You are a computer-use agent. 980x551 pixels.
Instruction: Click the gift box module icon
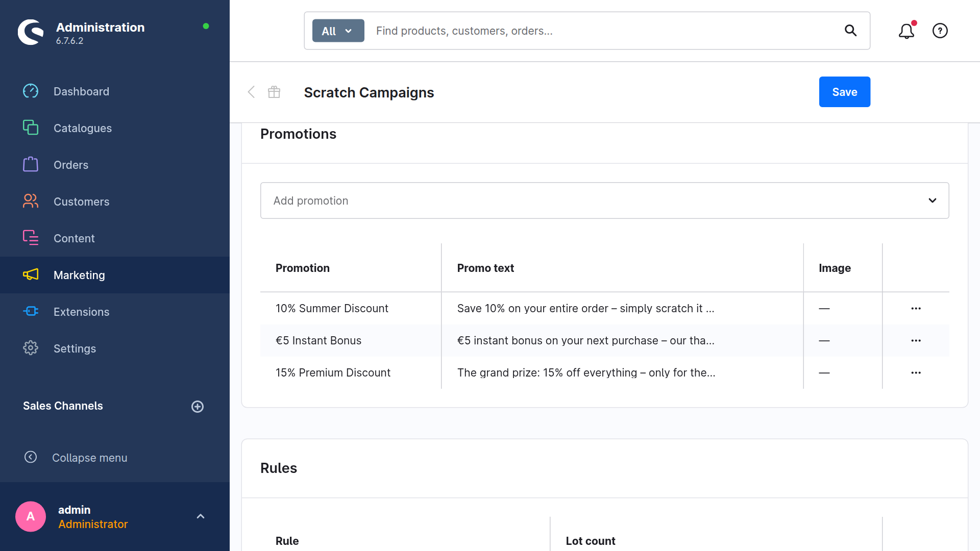[x=274, y=92]
